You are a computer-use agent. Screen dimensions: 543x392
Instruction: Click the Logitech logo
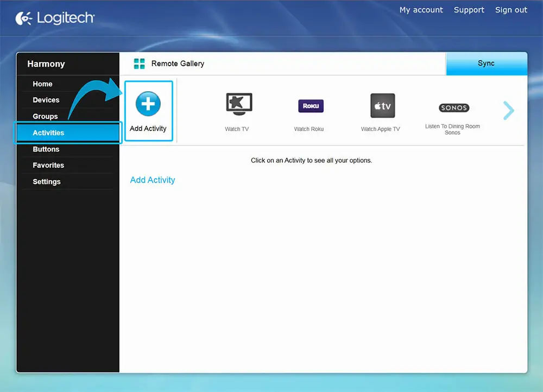(x=55, y=18)
